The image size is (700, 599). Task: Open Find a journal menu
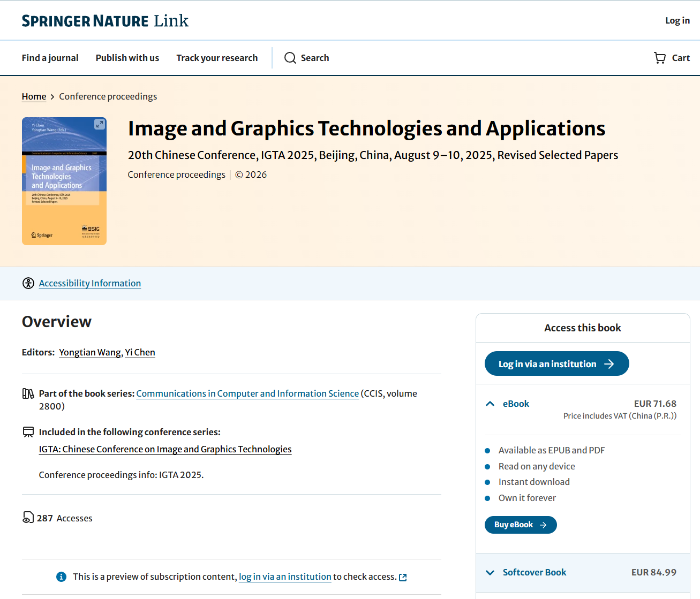click(50, 58)
